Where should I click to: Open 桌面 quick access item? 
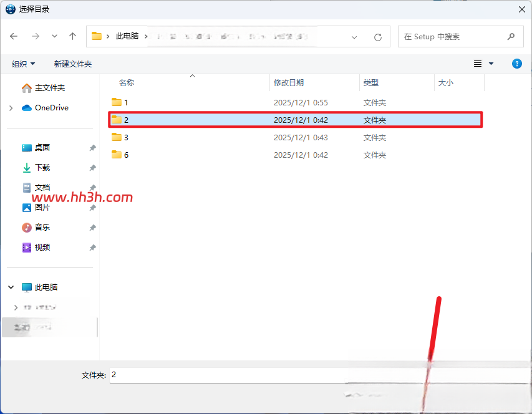(36, 148)
